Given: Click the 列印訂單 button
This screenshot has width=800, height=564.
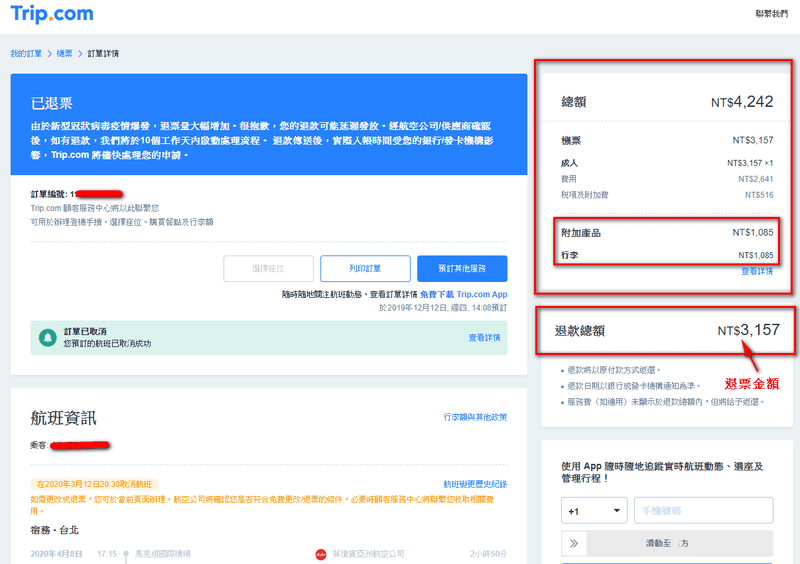Looking at the screenshot, I should (365, 268).
